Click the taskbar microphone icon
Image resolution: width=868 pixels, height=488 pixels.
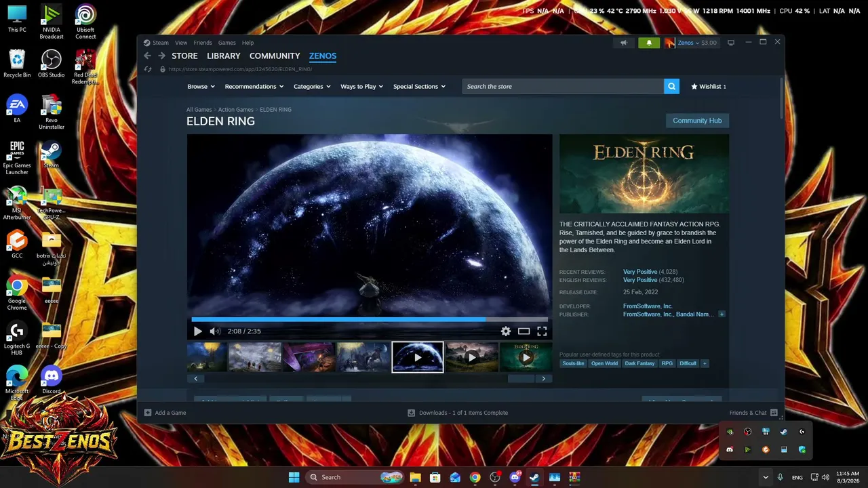[x=781, y=477]
